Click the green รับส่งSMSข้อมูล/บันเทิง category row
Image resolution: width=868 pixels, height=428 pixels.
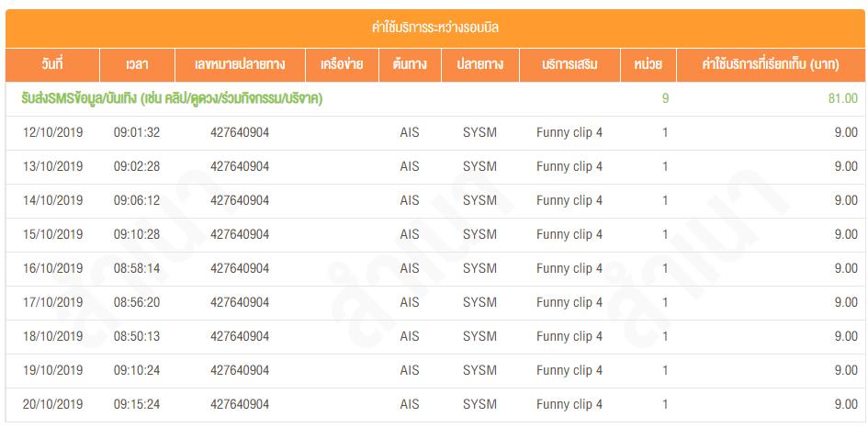click(435, 99)
